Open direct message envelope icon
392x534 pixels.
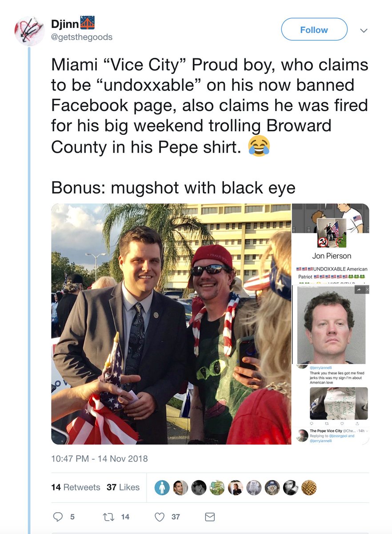coord(210,517)
